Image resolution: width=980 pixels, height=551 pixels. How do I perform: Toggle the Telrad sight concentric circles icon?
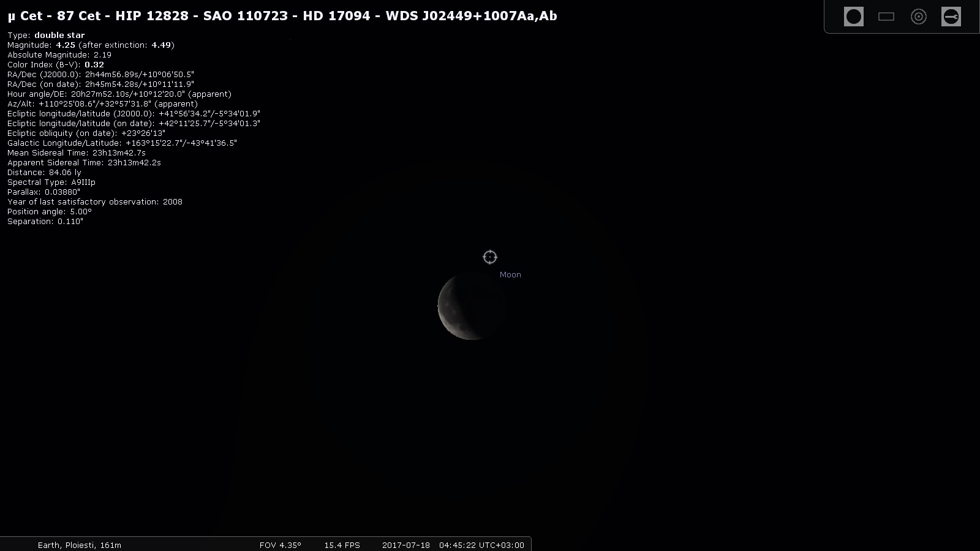[918, 17]
